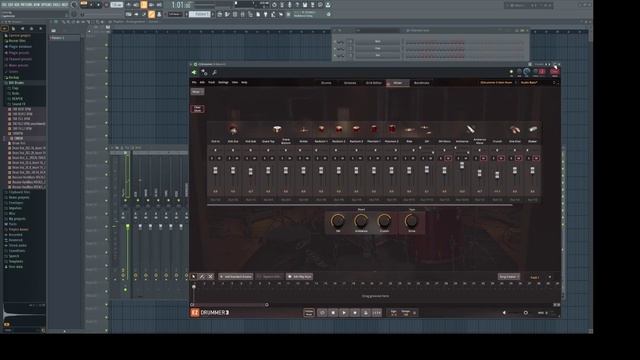
Task: Stop playback in EZdrummer transport
Action: tap(333, 313)
